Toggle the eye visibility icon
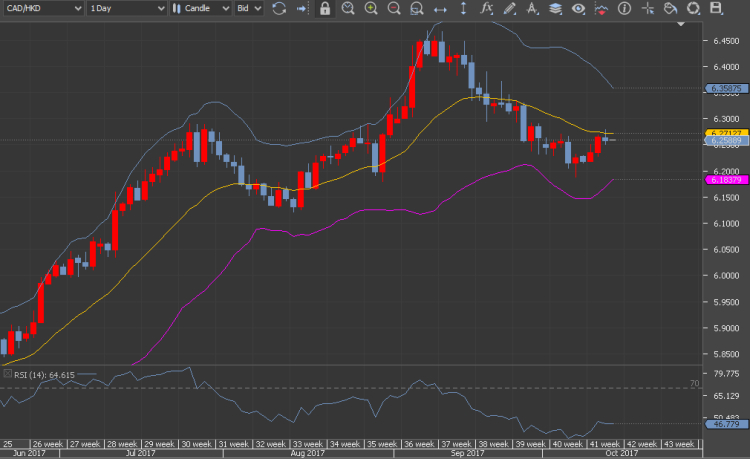750x459 pixels. 577,9
